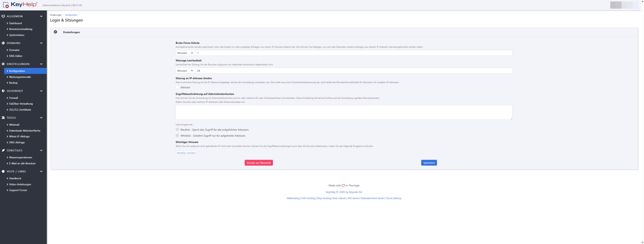Click the Einstellungen sliders icon
The image size is (644, 244).
3,64
